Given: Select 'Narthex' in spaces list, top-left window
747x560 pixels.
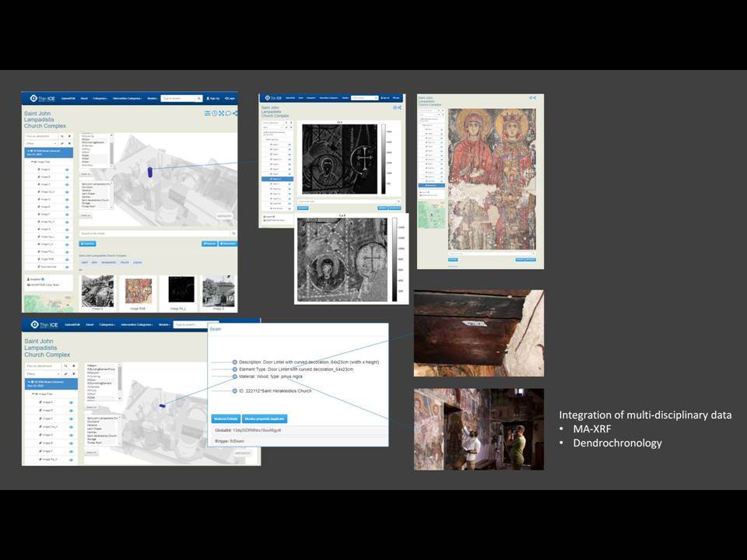Looking at the screenshot, I should click(x=86, y=196).
